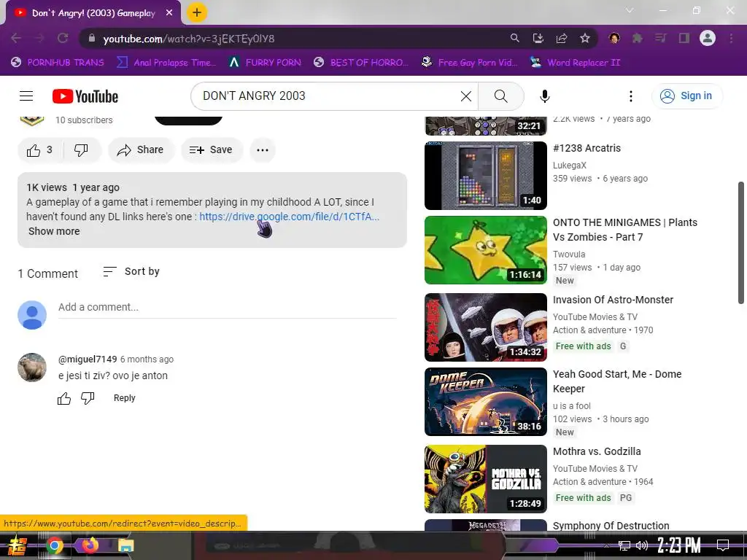Image resolution: width=747 pixels, height=560 pixels.
Task: Bookmark this page with the star
Action: click(585, 38)
